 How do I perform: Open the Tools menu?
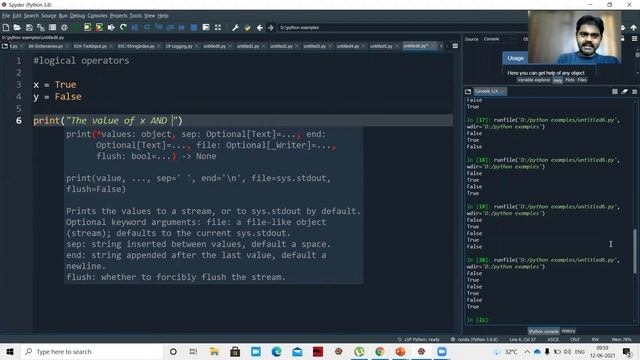point(136,16)
